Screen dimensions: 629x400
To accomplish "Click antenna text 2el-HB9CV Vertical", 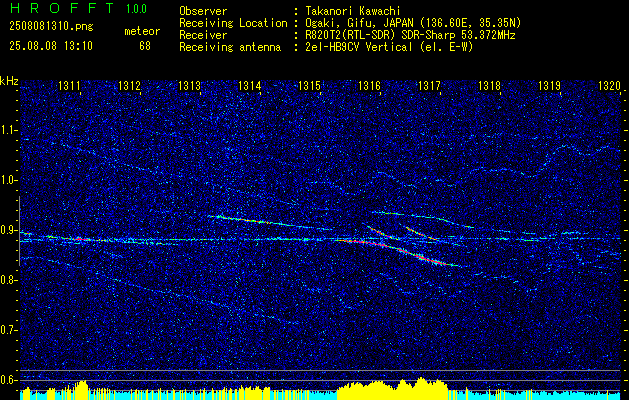I will [359, 47].
